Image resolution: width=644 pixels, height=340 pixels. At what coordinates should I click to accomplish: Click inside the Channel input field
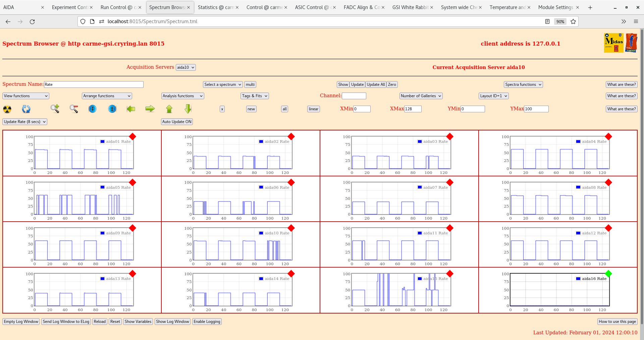[x=354, y=96]
